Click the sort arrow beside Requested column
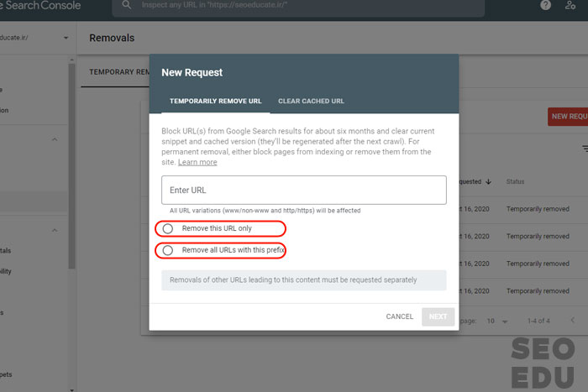 tap(488, 181)
